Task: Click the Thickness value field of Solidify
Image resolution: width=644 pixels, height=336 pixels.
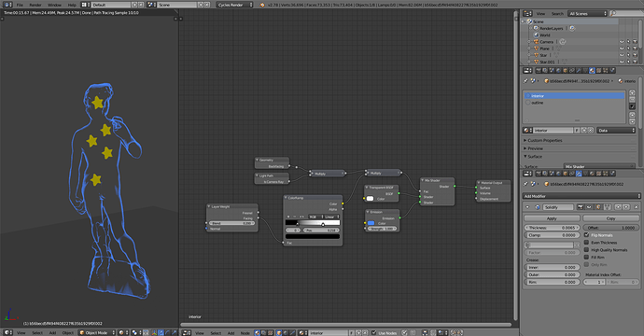Action: [552, 228]
